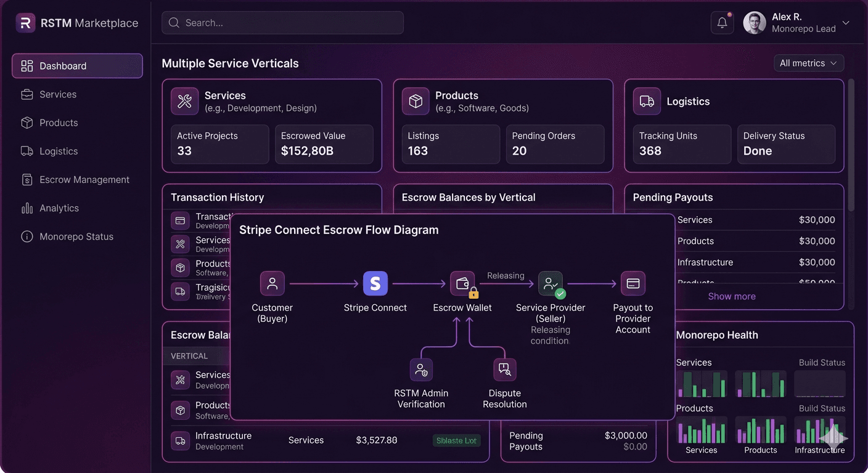Click the dashboard vertical scrollbar

(852, 145)
